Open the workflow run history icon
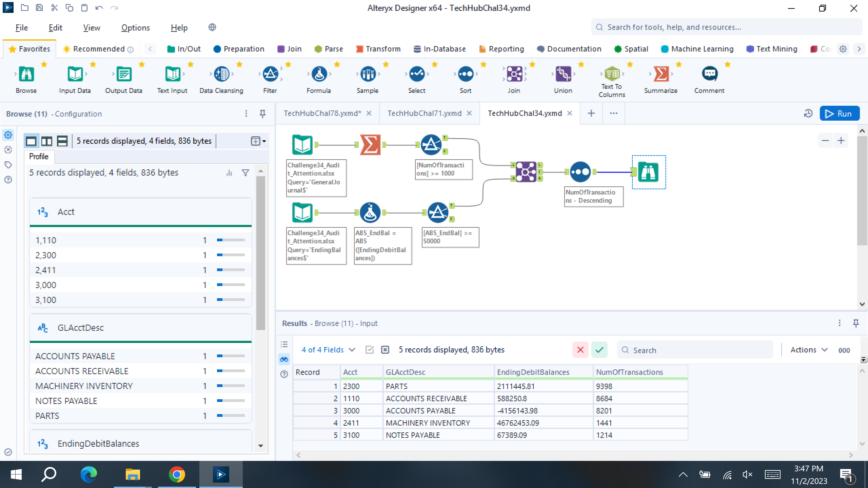This screenshot has width=868, height=488. tap(808, 114)
